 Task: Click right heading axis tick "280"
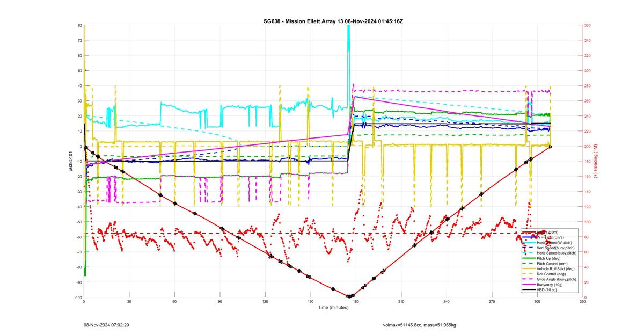[588, 86]
